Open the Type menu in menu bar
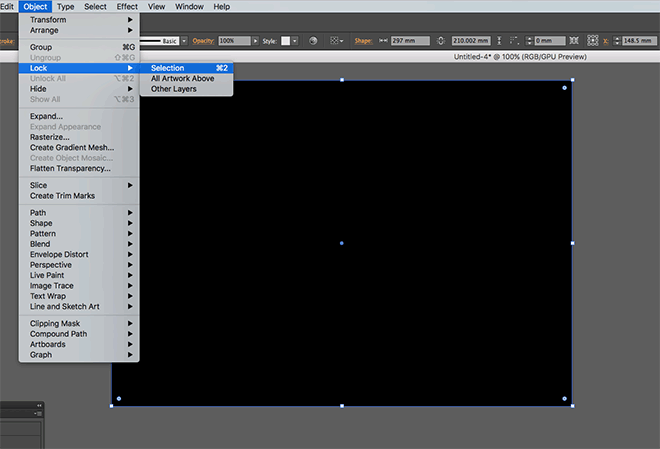 point(65,6)
